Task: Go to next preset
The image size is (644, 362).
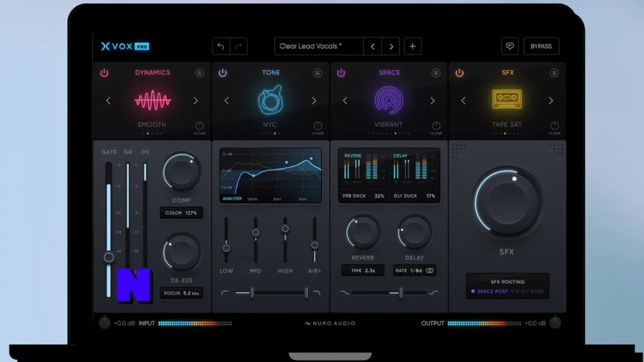Action: pos(391,47)
